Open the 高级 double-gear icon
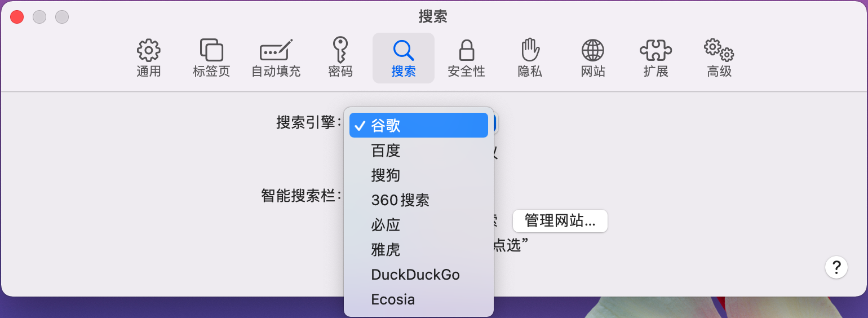This screenshot has width=868, height=318. pyautogui.click(x=719, y=51)
